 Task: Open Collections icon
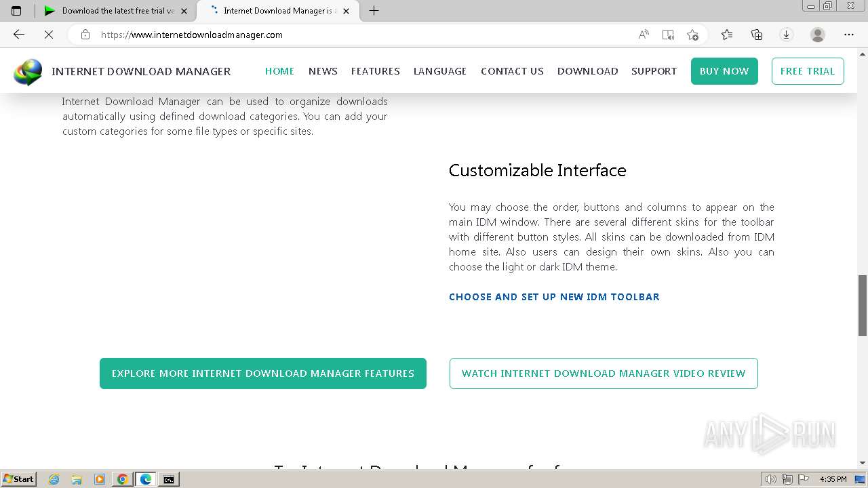click(x=757, y=35)
